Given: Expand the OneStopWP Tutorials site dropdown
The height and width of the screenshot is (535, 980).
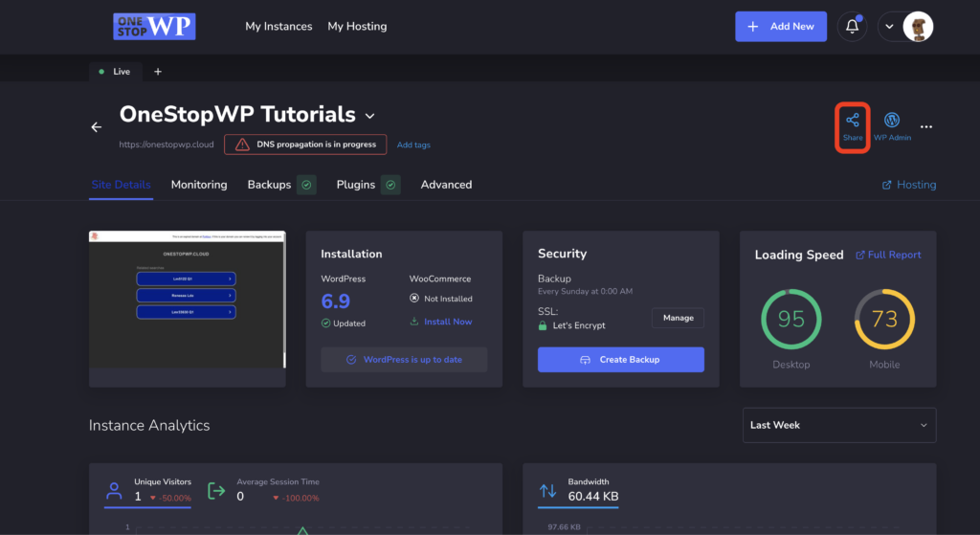Looking at the screenshot, I should (370, 116).
